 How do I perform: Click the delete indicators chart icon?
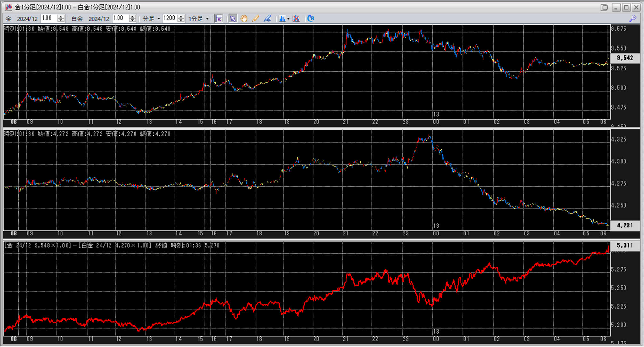pyautogui.click(x=296, y=19)
